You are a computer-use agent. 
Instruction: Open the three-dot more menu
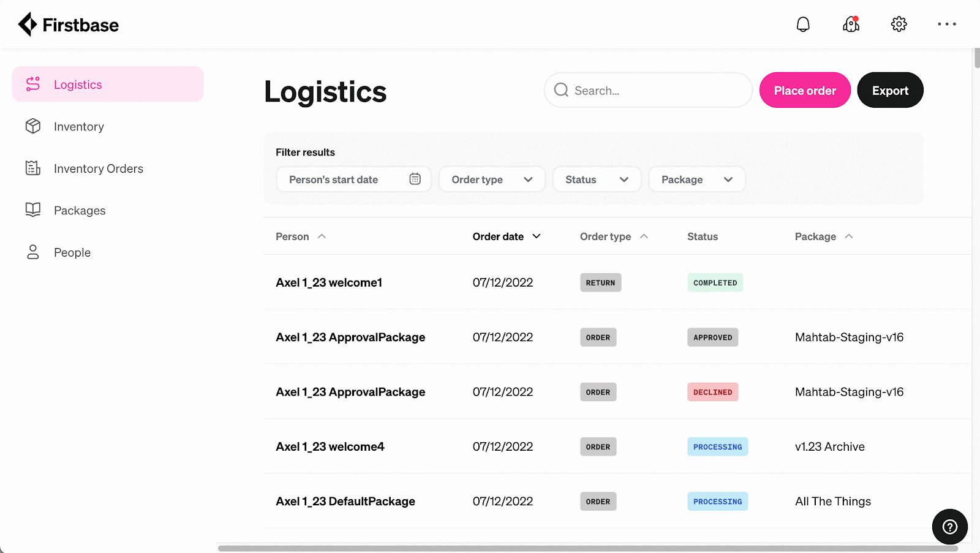point(946,24)
